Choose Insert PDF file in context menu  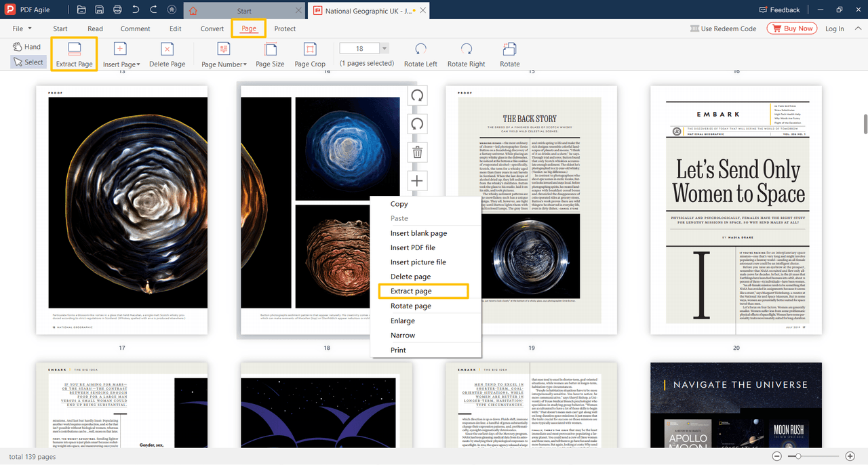(x=426, y=247)
